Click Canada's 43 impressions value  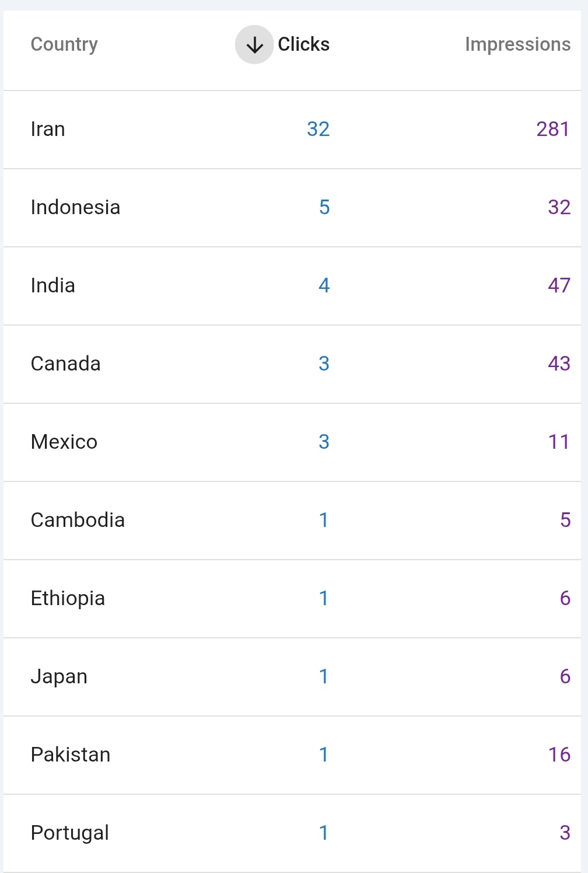(559, 364)
